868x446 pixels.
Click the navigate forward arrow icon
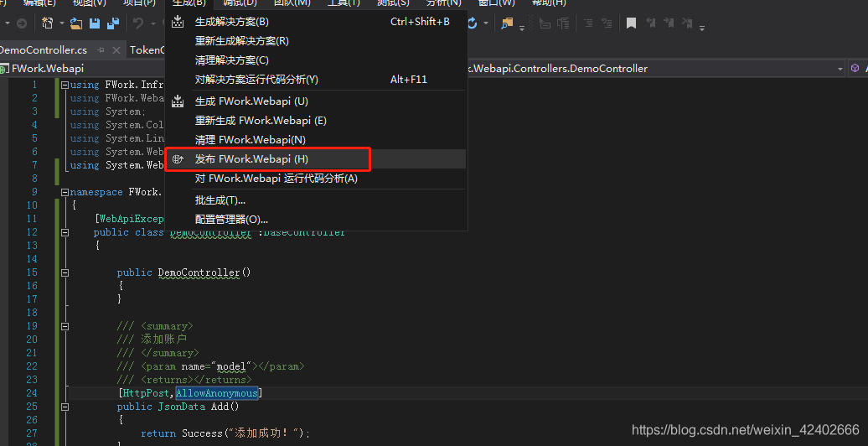(21, 23)
